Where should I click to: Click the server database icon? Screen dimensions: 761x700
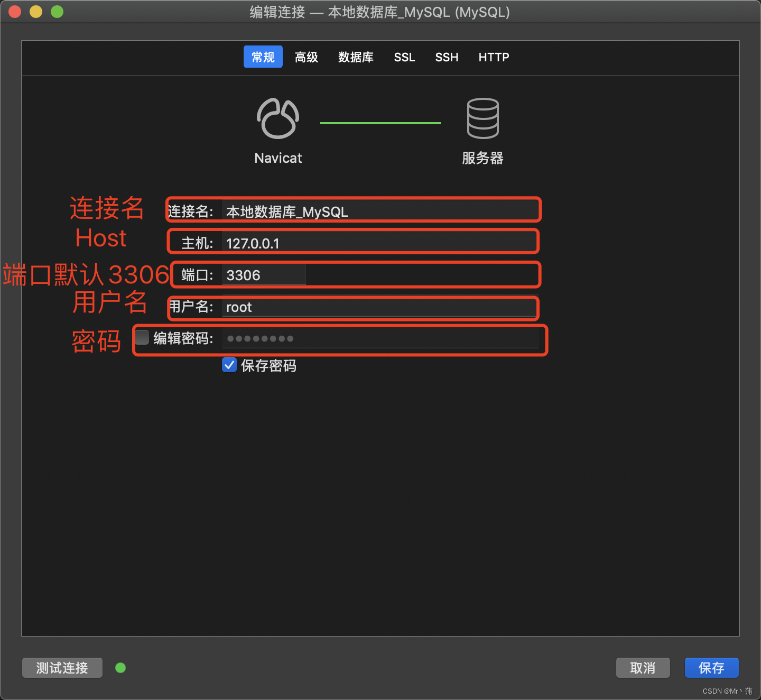482,118
